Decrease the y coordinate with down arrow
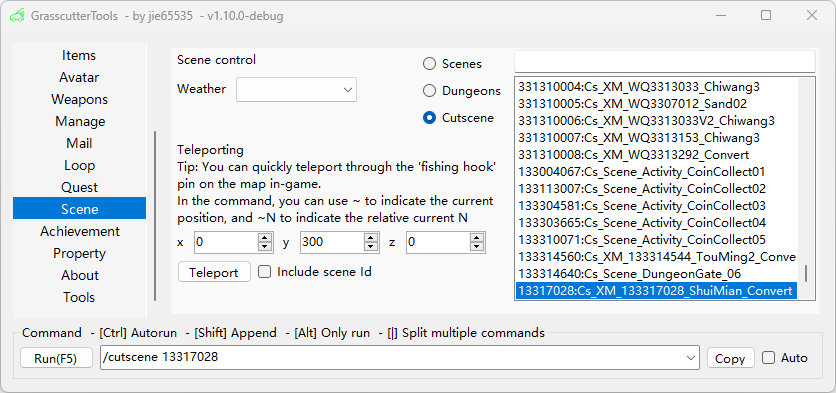Screen dimensions: 836x393 point(371,247)
